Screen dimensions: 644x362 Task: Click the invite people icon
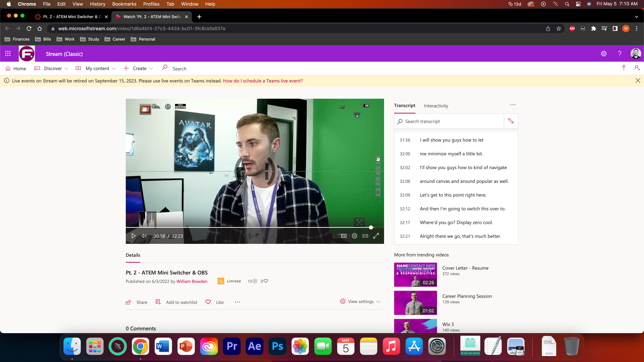(x=637, y=68)
